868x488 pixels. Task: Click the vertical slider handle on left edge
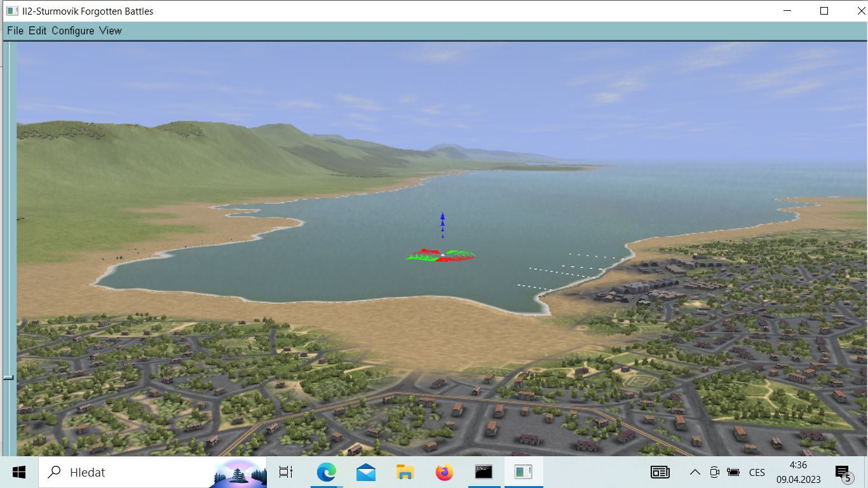[8, 377]
